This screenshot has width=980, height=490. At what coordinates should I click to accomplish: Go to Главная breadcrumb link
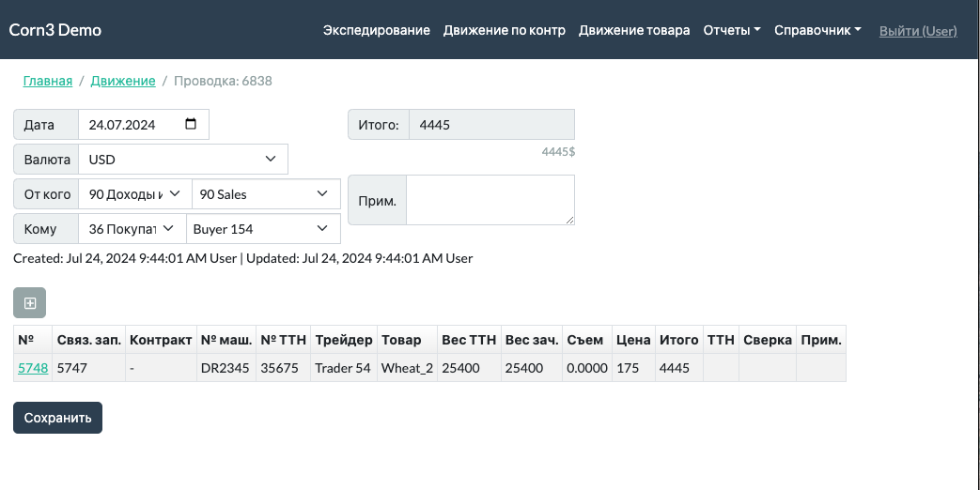[48, 82]
